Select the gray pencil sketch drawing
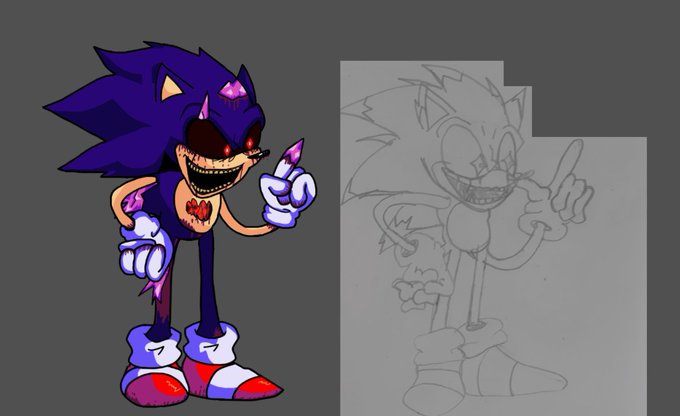Image resolution: width=680 pixels, height=416 pixels. [x=493, y=238]
